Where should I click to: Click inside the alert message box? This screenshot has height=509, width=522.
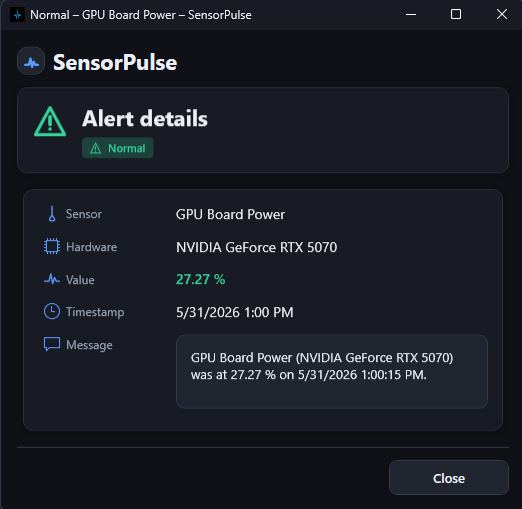[332, 372]
